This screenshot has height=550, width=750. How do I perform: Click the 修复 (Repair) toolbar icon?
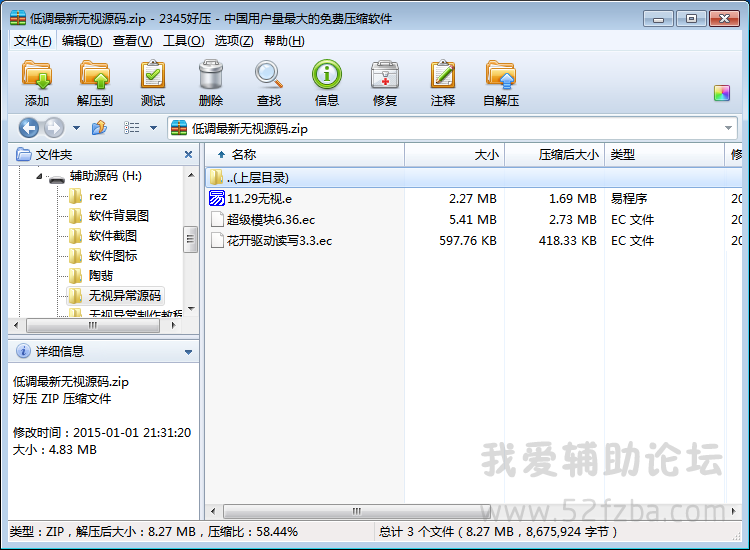pos(385,75)
